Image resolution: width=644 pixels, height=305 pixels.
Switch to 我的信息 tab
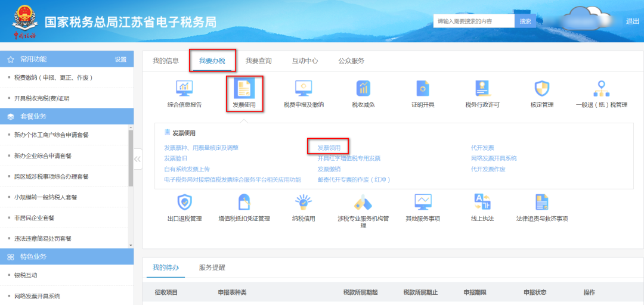[166, 61]
